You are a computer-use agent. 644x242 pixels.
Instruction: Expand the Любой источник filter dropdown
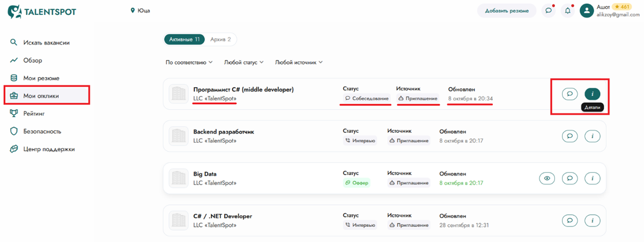click(298, 63)
